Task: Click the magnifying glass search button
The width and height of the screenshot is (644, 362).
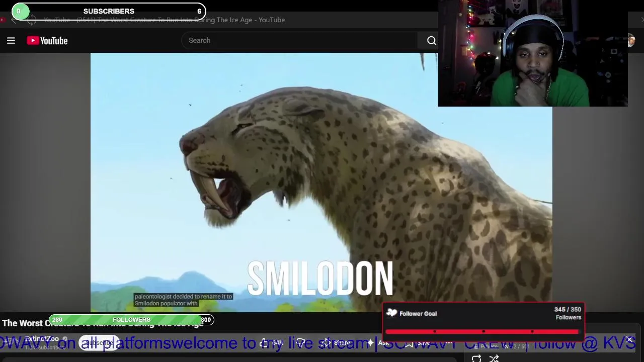Action: point(431,41)
